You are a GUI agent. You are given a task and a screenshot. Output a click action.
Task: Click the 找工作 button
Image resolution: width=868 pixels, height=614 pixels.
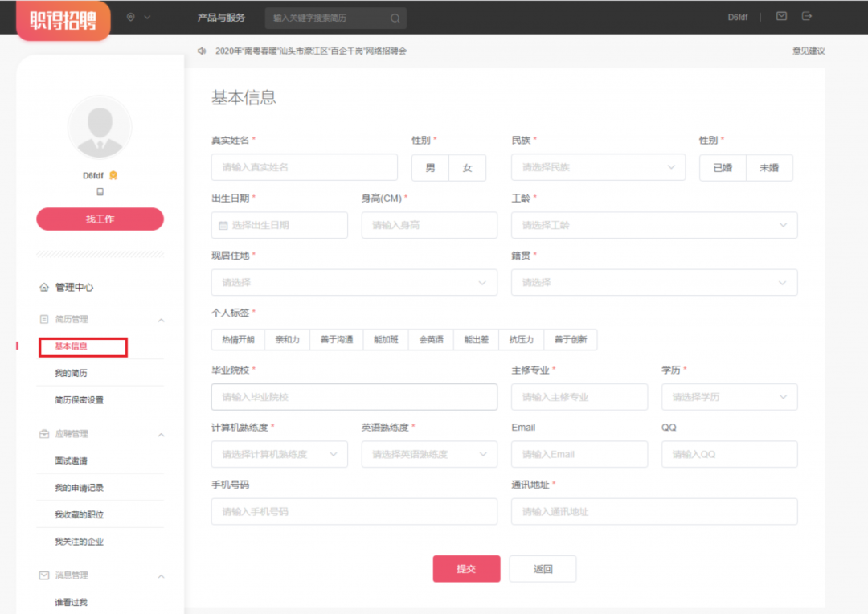(x=100, y=219)
